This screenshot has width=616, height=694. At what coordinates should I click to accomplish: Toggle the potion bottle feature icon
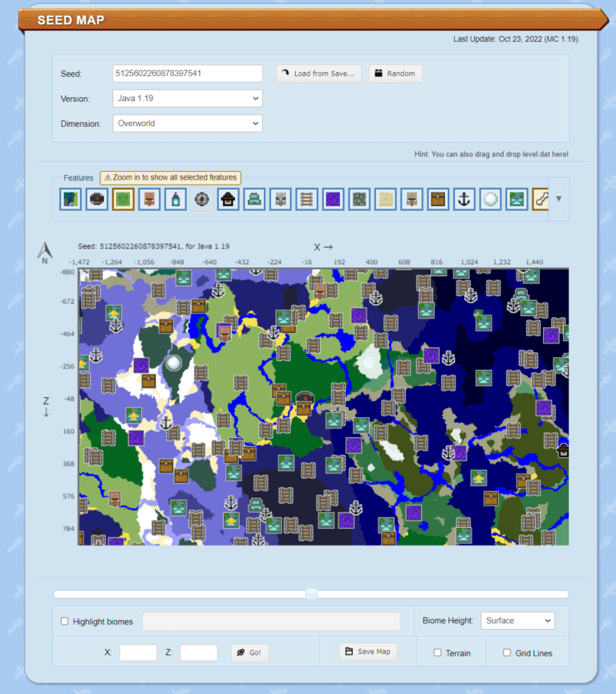point(176,199)
